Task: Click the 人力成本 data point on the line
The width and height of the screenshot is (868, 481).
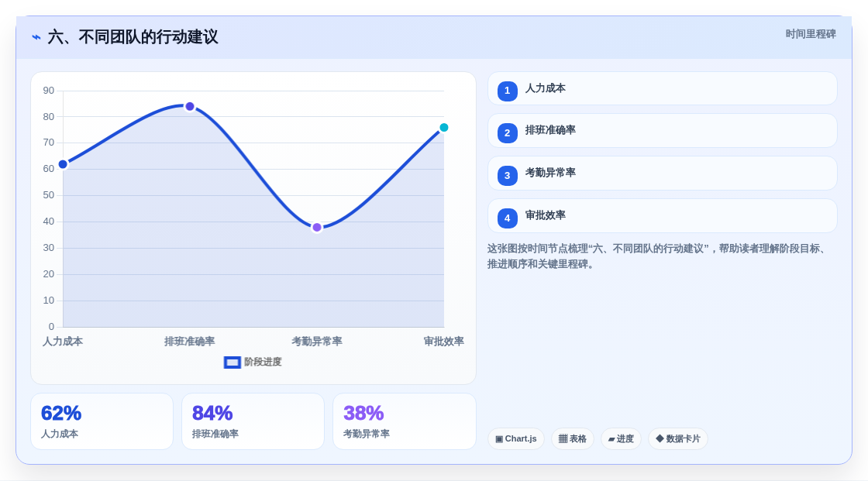Action: coord(63,164)
